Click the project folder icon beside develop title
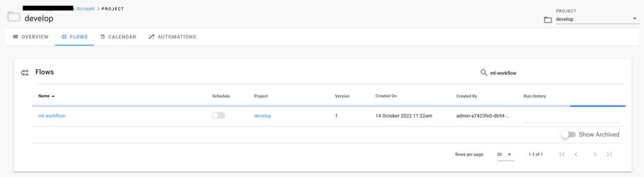 [x=14, y=17]
